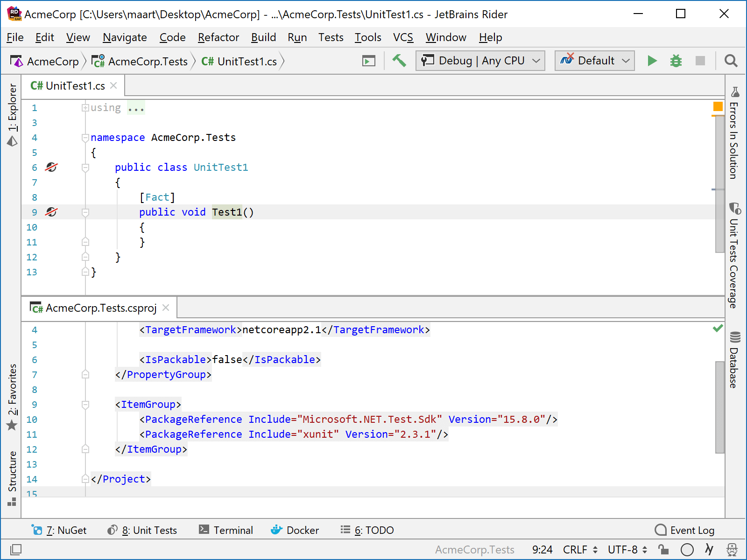Open the Edit menu
The height and width of the screenshot is (560, 747).
point(44,37)
